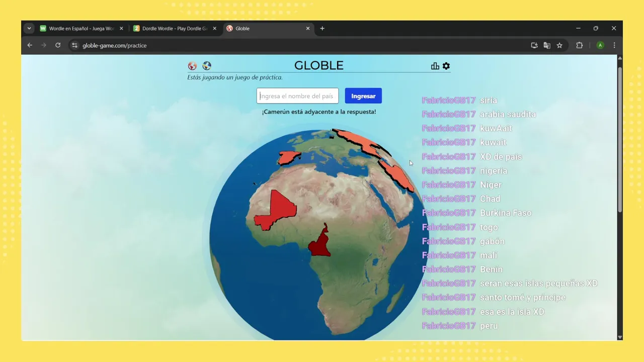Click the 'Estás jugando un juego de práctica' text
644x362 pixels.
click(x=235, y=77)
